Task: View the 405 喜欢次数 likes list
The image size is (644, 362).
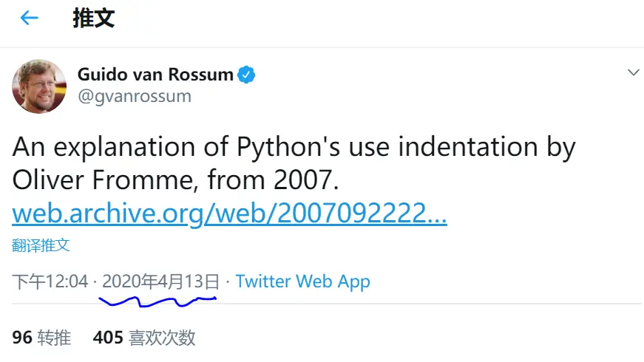Action: click(x=144, y=338)
